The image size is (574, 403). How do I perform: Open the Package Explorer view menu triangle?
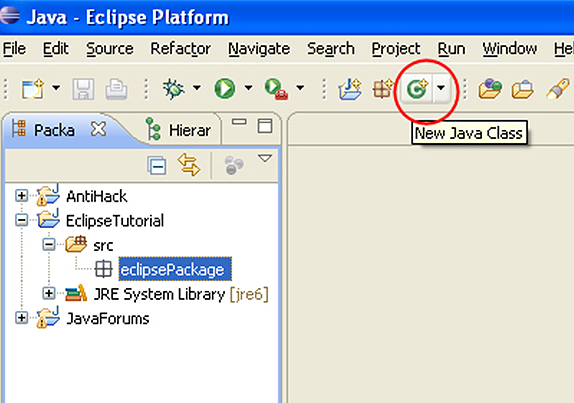pos(265,158)
